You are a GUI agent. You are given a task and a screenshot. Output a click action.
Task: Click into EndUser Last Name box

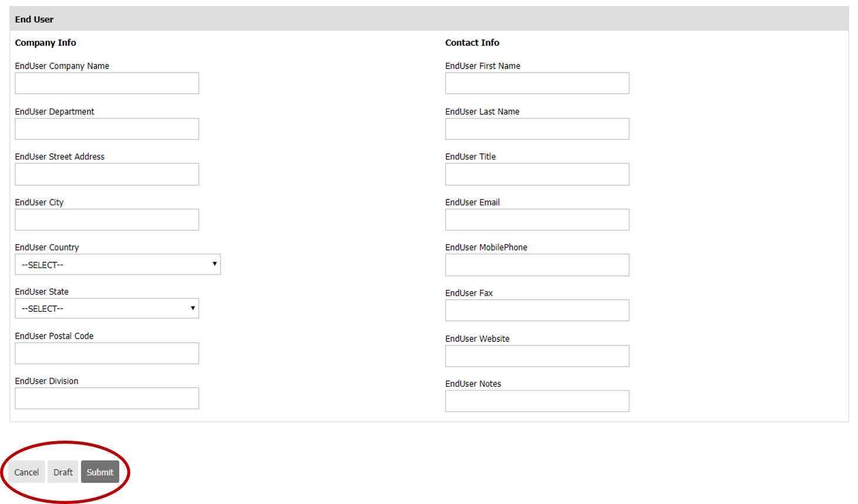pyautogui.click(x=537, y=129)
